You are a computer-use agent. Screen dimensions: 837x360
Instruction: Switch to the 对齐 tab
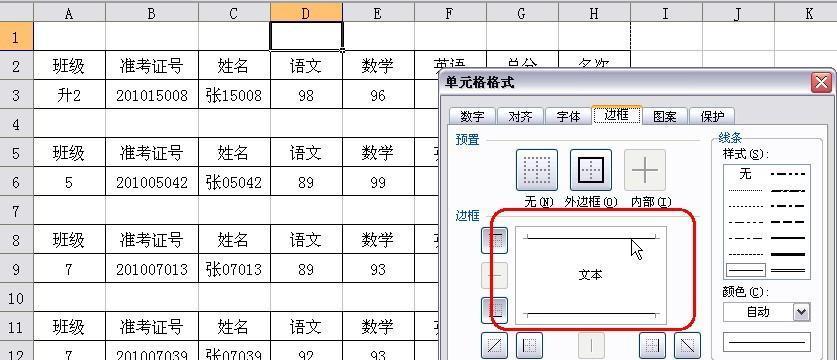tap(520, 116)
